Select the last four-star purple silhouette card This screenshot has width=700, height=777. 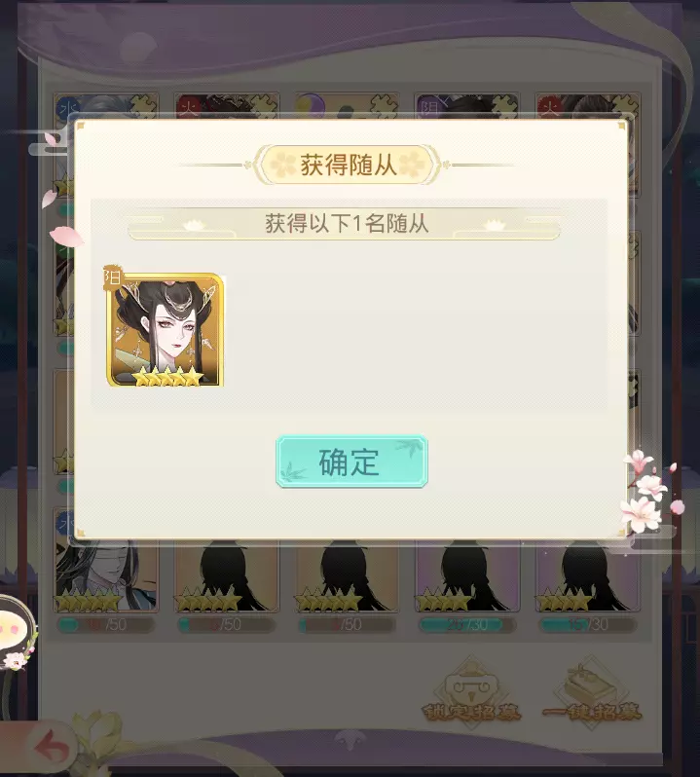(x=587, y=575)
